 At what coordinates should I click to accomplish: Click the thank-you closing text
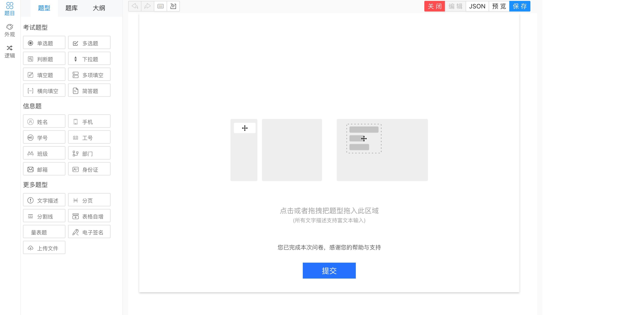(329, 247)
